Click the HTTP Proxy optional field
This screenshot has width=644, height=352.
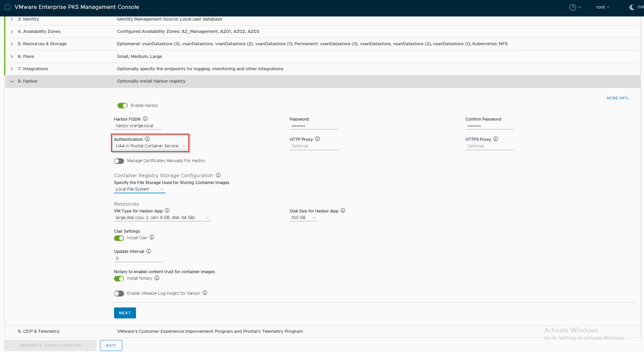point(314,146)
